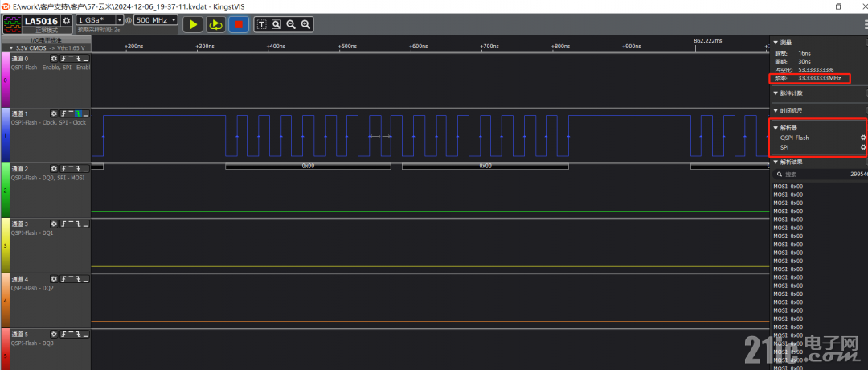Zoom to fit waveform view

click(x=276, y=24)
